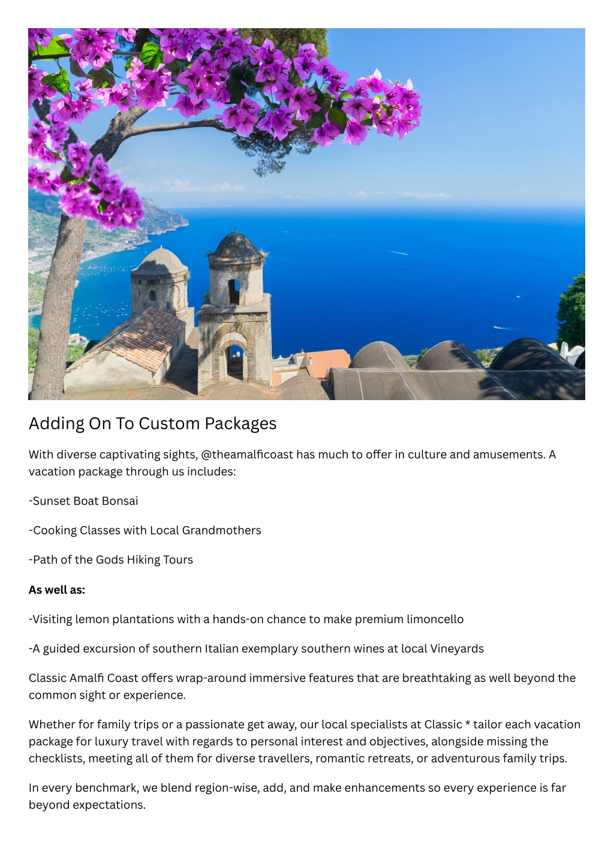Click the Classic Amalfi Coast offers paragraph

pos(302,686)
